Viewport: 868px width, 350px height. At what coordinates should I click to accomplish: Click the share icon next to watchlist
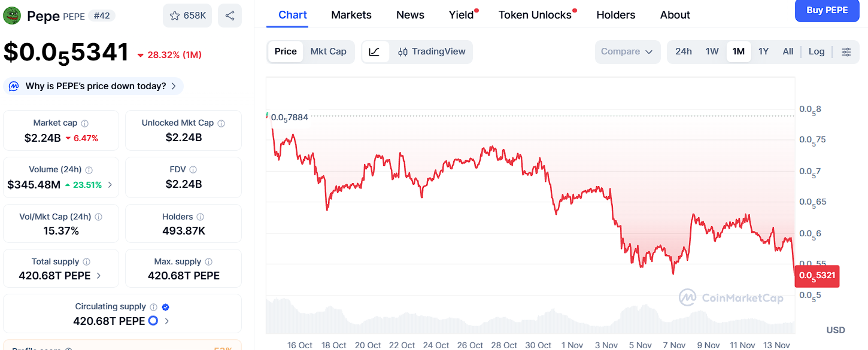point(230,16)
